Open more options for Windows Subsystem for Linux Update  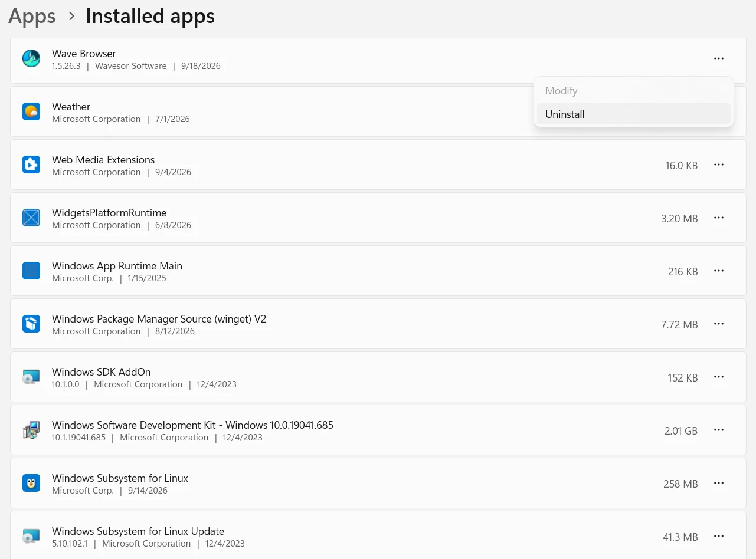coord(718,536)
